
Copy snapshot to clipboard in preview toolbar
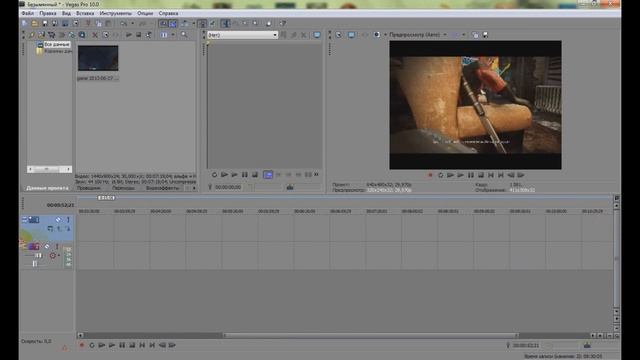pyautogui.click(x=475, y=35)
